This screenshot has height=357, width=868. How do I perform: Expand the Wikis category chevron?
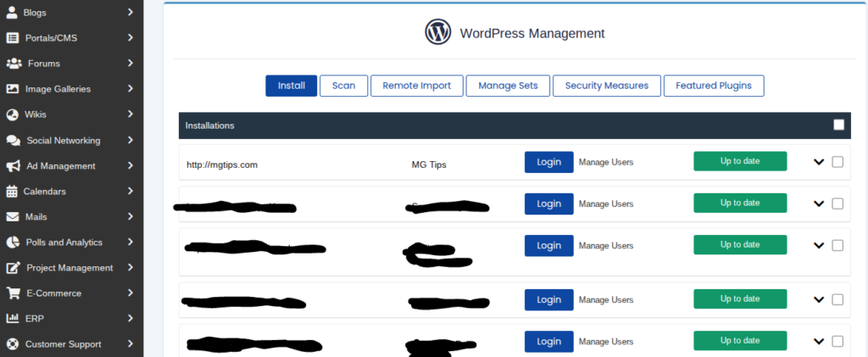[130, 114]
